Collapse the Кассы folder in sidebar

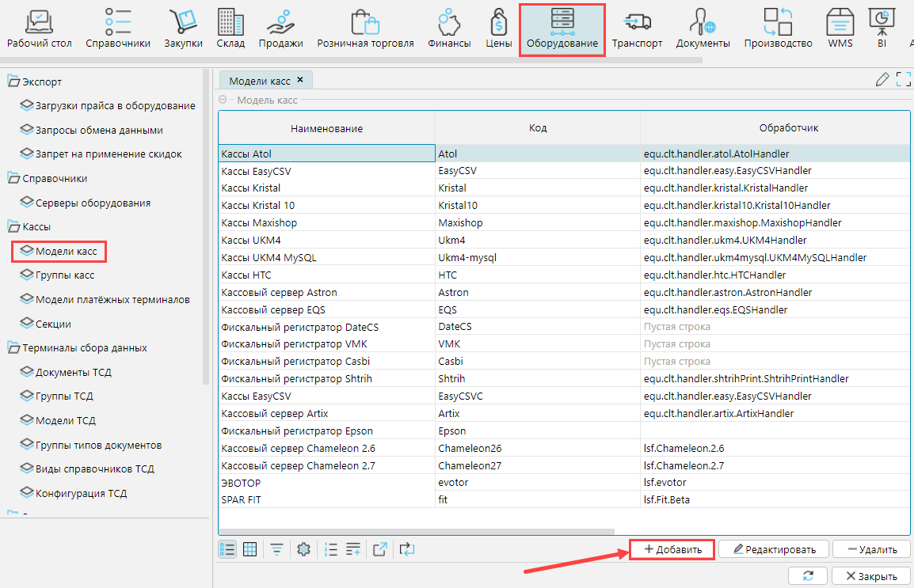pos(13,227)
